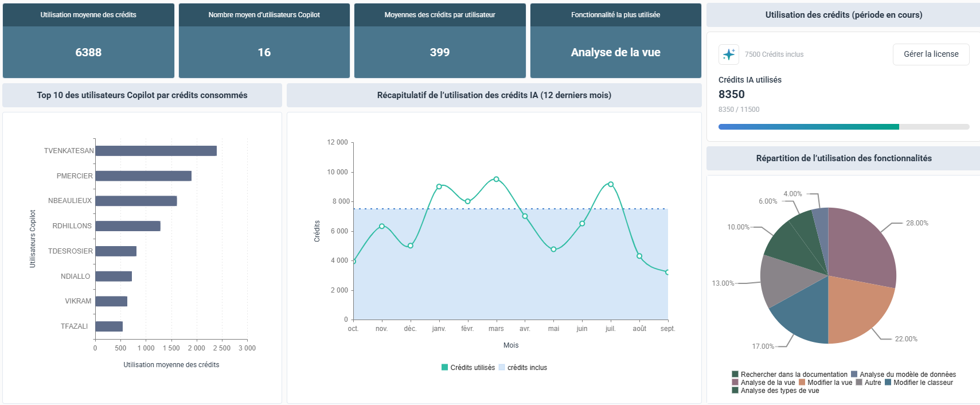
Task: Click the sept. x-axis label
Action: (667, 329)
